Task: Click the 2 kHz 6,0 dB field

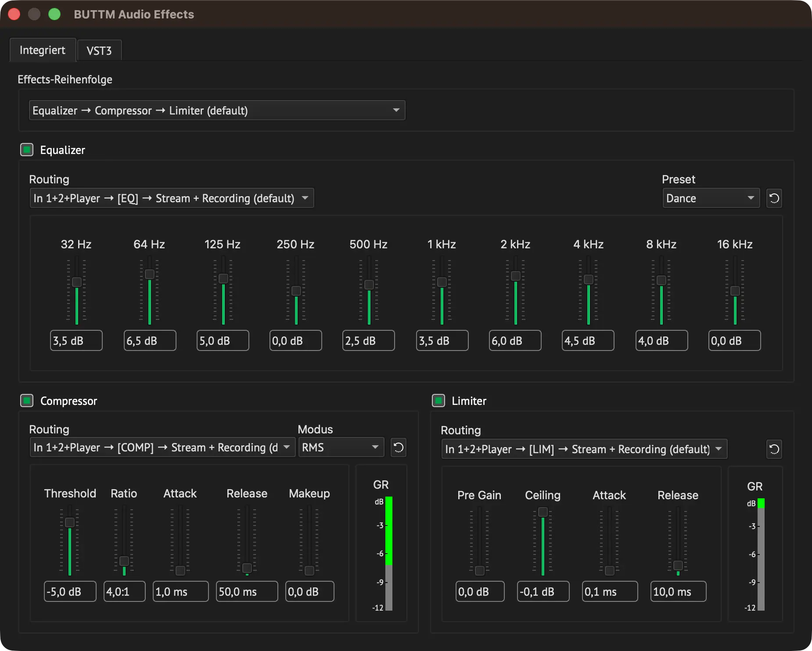Action: pos(515,340)
